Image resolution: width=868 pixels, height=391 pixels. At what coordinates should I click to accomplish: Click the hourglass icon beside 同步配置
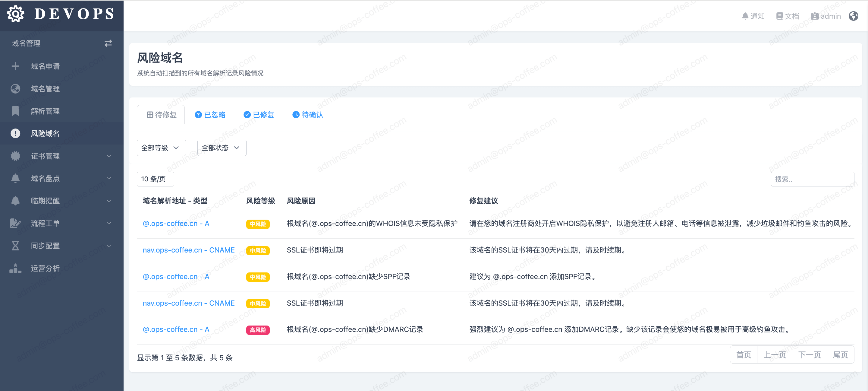(15, 246)
